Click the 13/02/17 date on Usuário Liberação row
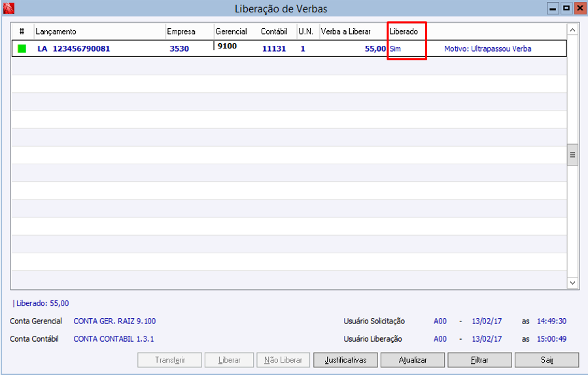The height and width of the screenshot is (377, 588). 487,339
